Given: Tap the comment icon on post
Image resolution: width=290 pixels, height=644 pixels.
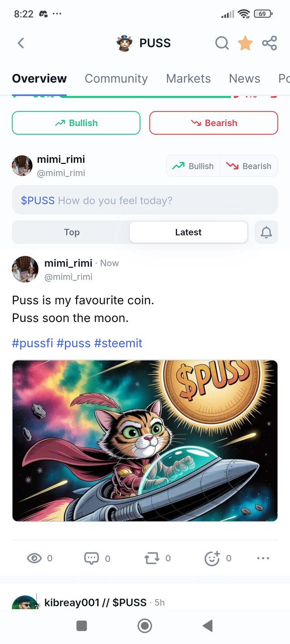Looking at the screenshot, I should pos(92,558).
